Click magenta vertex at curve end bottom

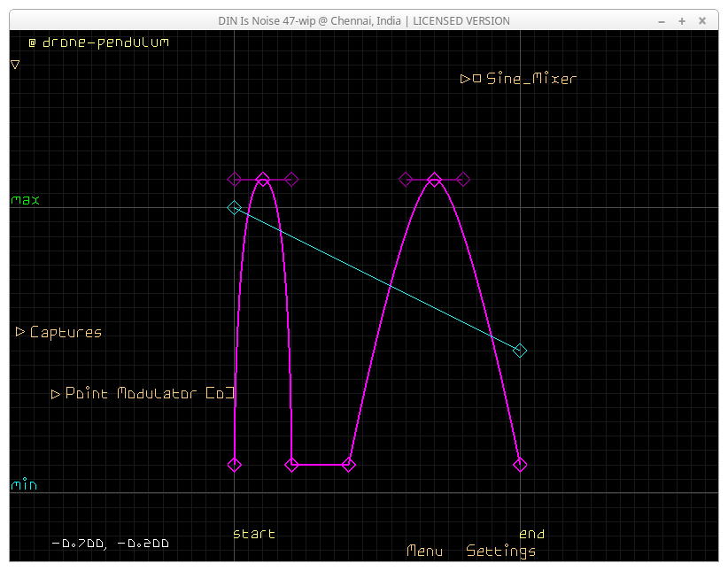pyautogui.click(x=520, y=465)
